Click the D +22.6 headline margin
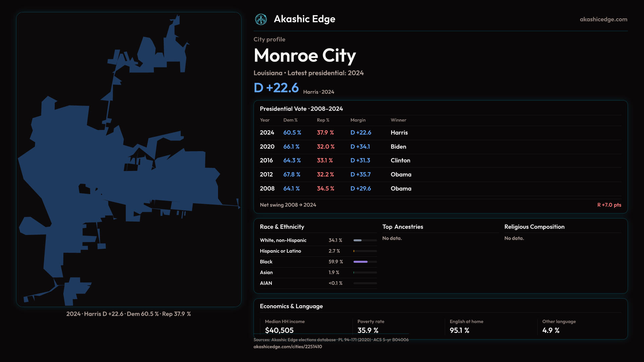The width and height of the screenshot is (644, 362). [276, 88]
